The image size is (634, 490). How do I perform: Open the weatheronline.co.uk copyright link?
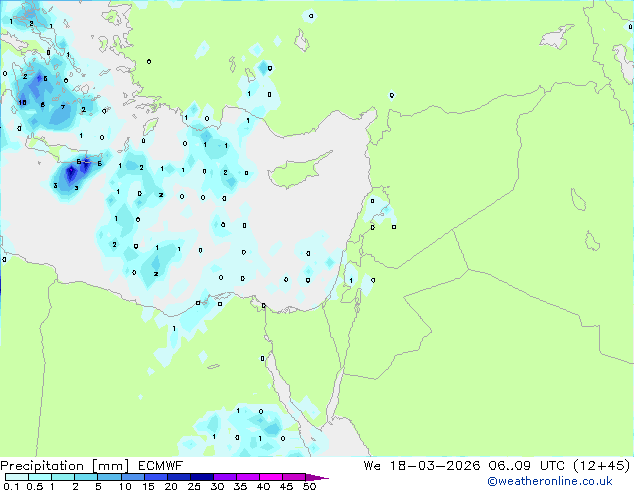tap(549, 481)
